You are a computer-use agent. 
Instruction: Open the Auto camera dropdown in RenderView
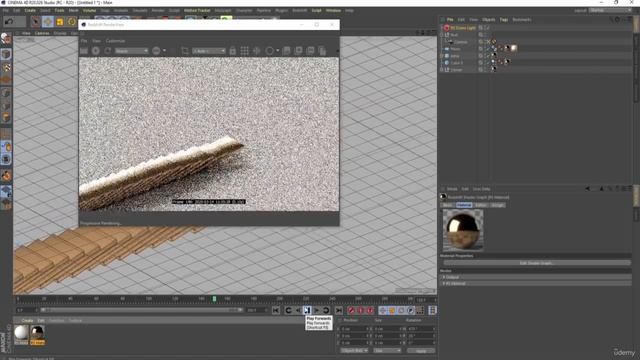click(x=209, y=51)
